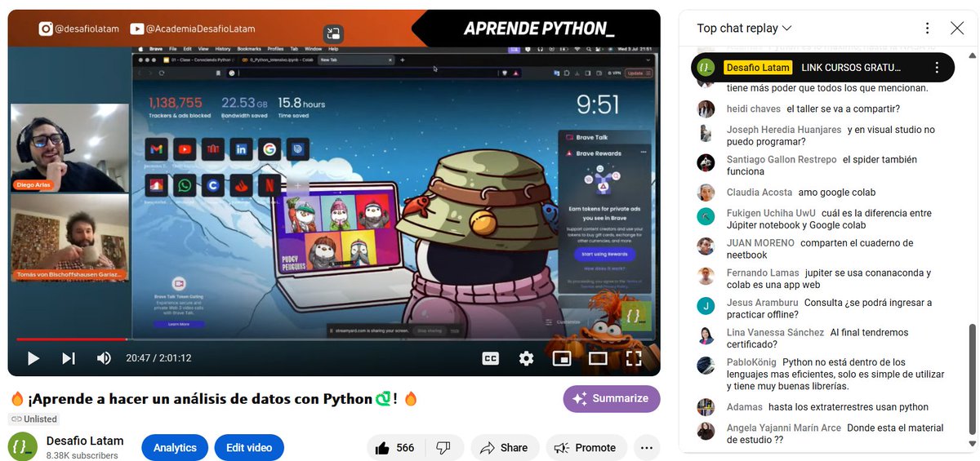The image size is (980, 461).
Task: Click PabloKönig's chat avatar
Action: click(x=706, y=366)
